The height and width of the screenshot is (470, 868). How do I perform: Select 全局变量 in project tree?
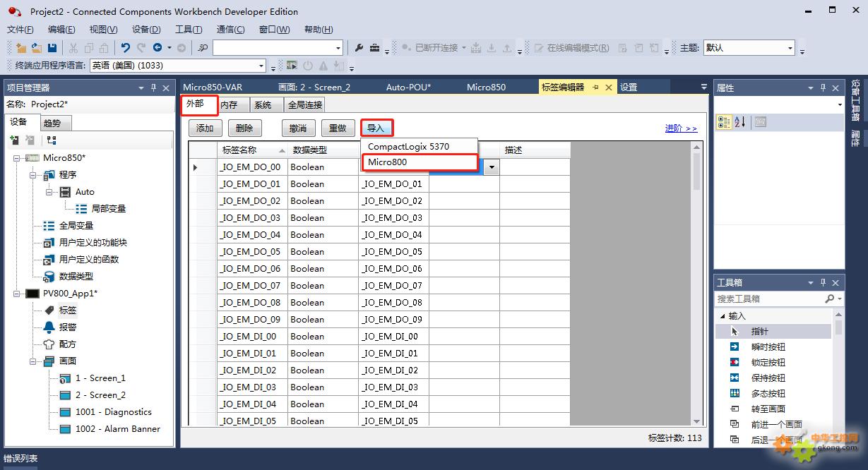click(x=76, y=226)
